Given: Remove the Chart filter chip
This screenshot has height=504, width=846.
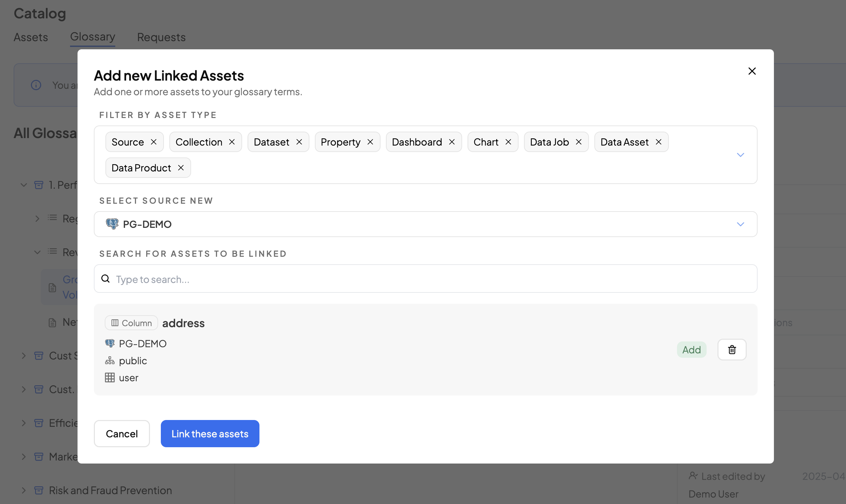Looking at the screenshot, I should click(508, 142).
